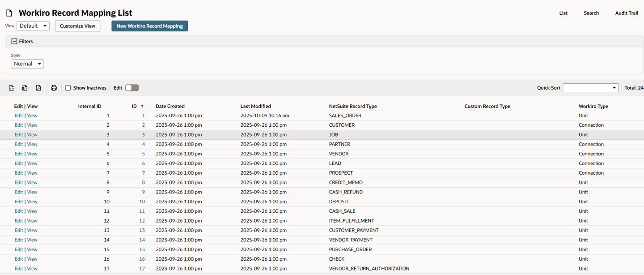Export the list as CSV

coord(11,88)
